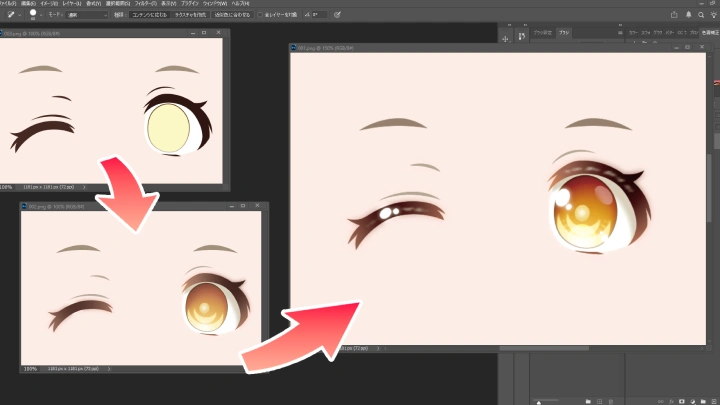Click the Spot Healing Brush tool icon
The width and height of the screenshot is (720, 405).
pos(11,15)
